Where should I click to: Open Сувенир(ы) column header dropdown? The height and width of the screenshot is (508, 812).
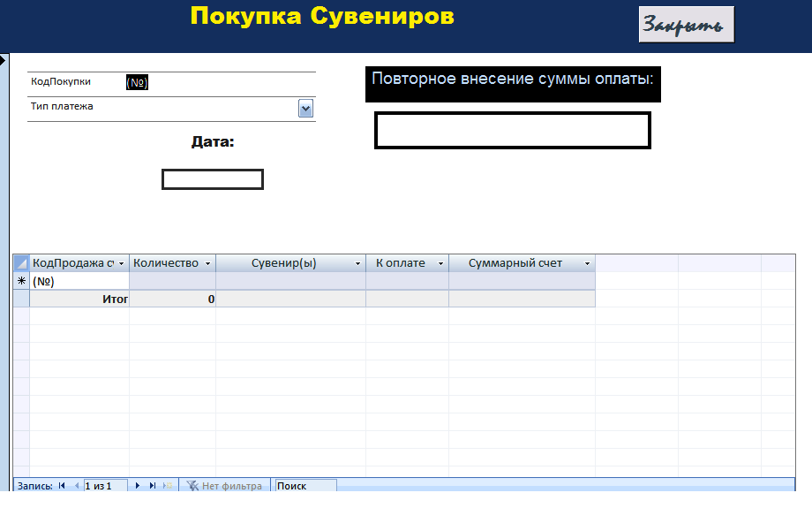pyautogui.click(x=357, y=263)
